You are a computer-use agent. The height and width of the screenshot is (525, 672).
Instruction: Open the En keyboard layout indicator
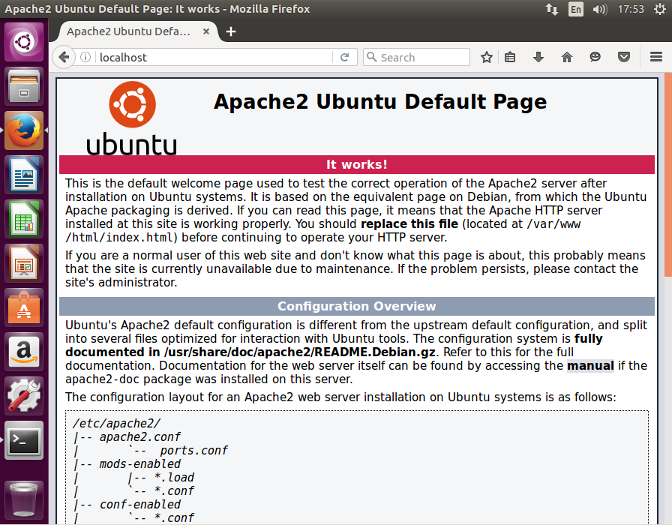576,9
